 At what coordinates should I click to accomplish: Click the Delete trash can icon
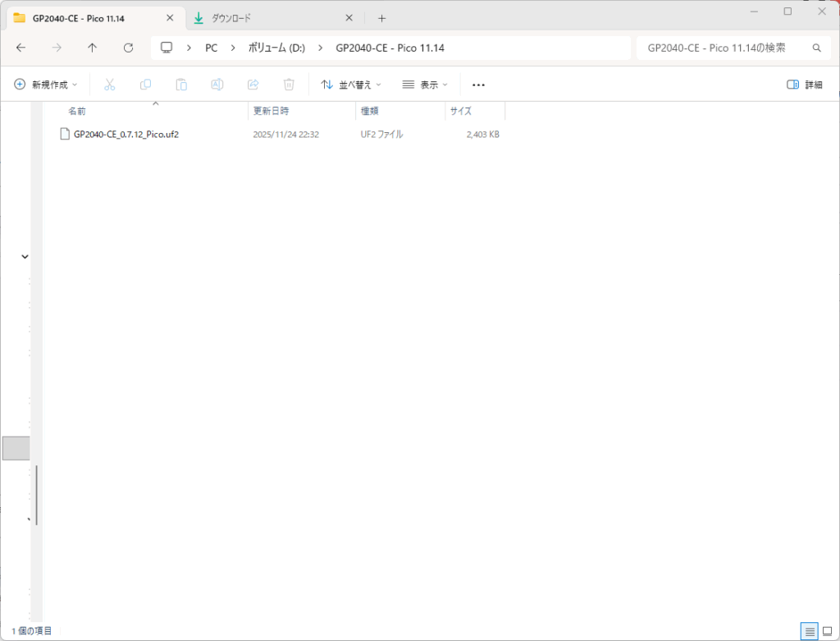[x=289, y=85]
